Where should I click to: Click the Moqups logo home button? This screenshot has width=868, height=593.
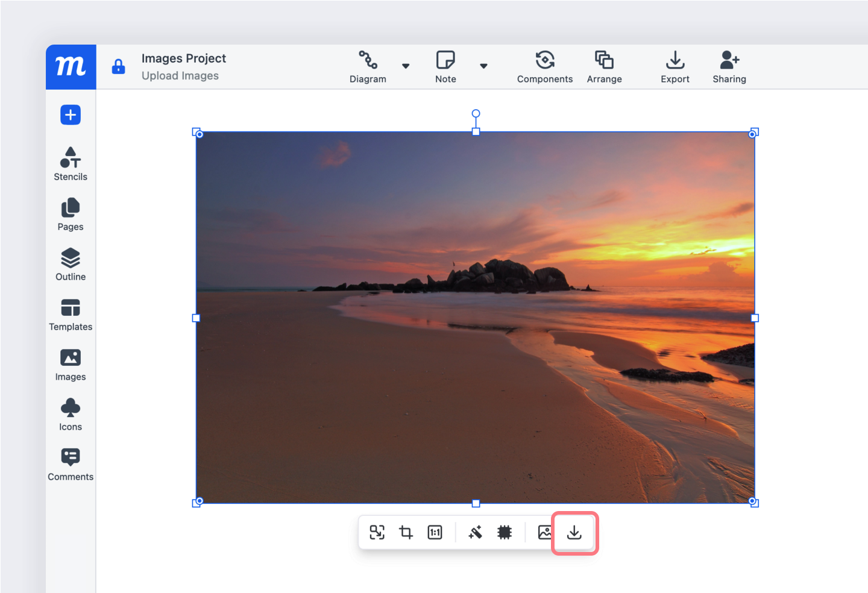coord(71,66)
